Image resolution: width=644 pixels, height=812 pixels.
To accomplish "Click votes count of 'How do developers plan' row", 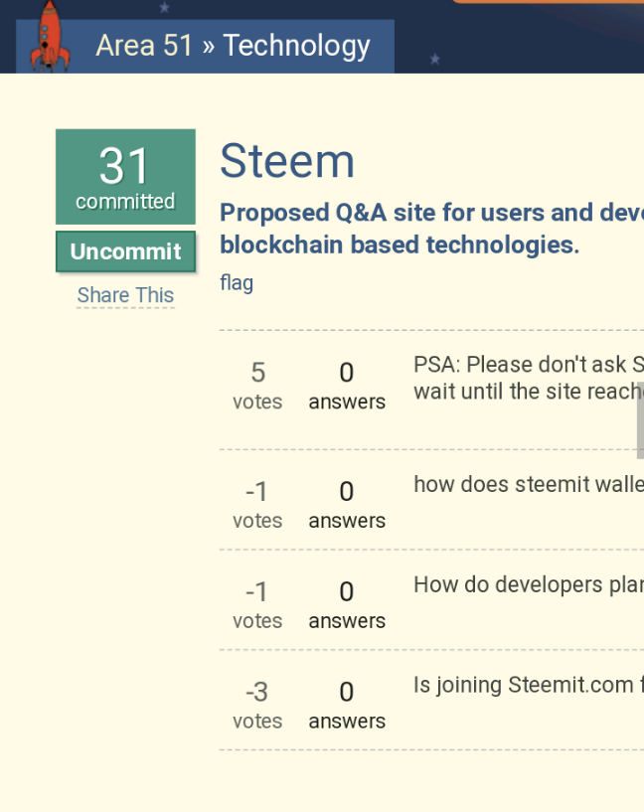I will tap(257, 605).
